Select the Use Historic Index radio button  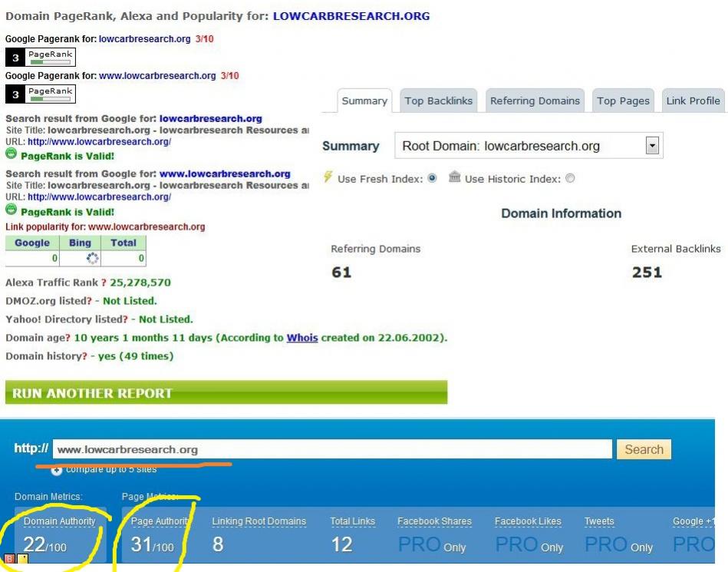pos(570,178)
